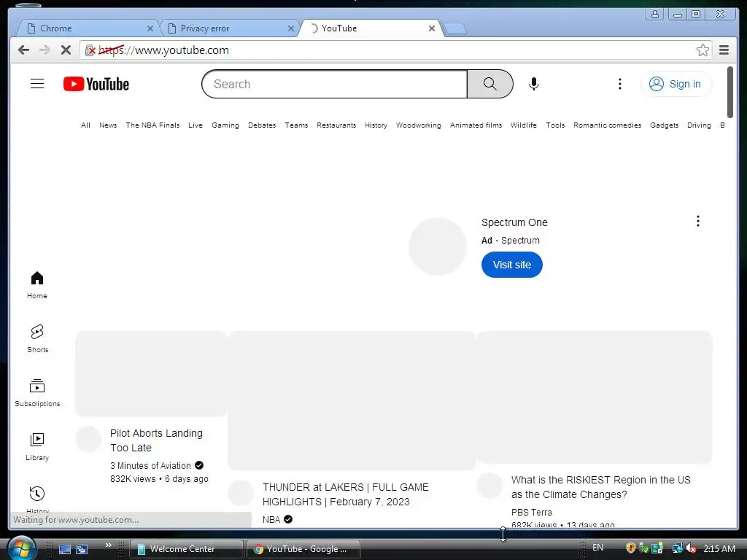Click the EN language indicator

(x=598, y=548)
